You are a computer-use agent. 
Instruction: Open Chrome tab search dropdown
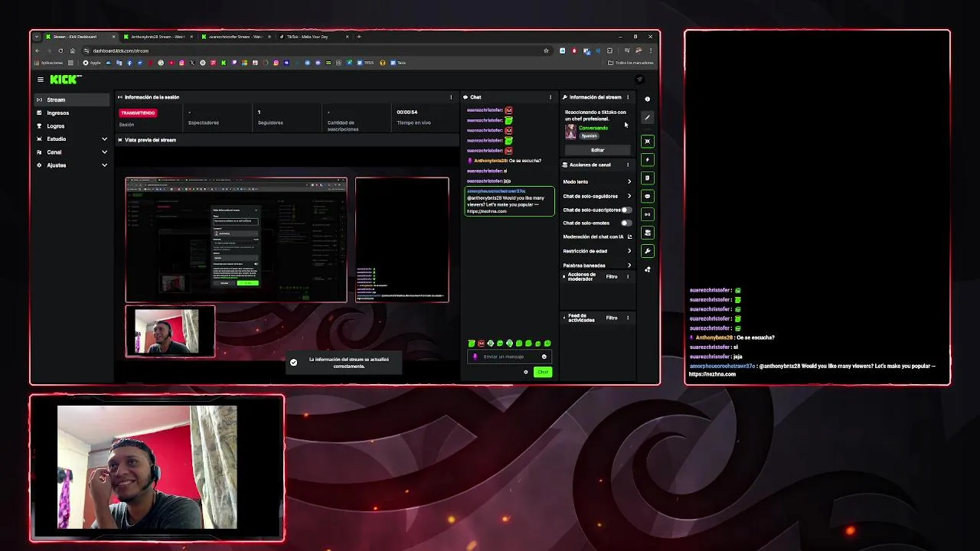[36, 37]
